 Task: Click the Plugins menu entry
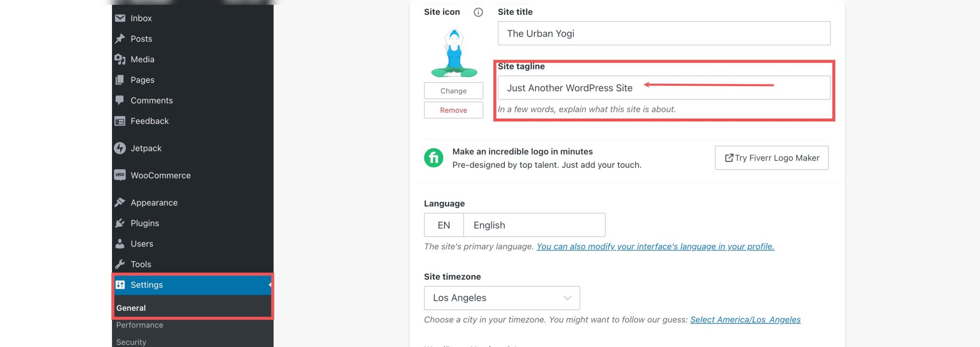tap(145, 223)
